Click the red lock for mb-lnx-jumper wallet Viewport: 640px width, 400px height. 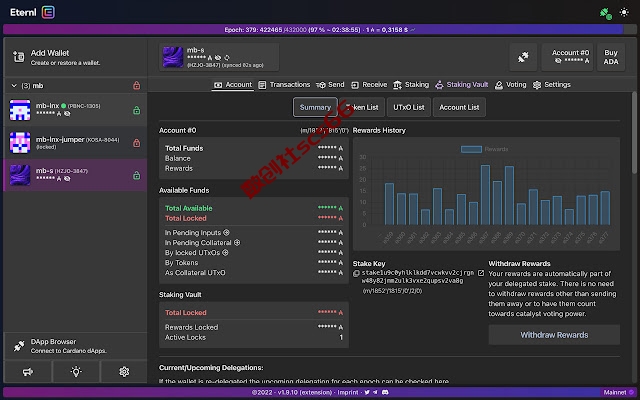click(137, 143)
